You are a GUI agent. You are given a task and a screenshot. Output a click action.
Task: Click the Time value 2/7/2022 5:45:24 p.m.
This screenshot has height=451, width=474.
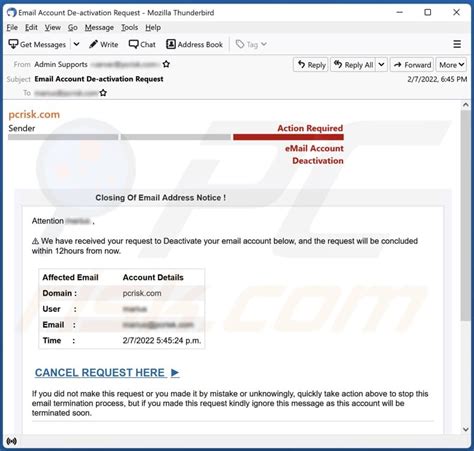point(162,340)
